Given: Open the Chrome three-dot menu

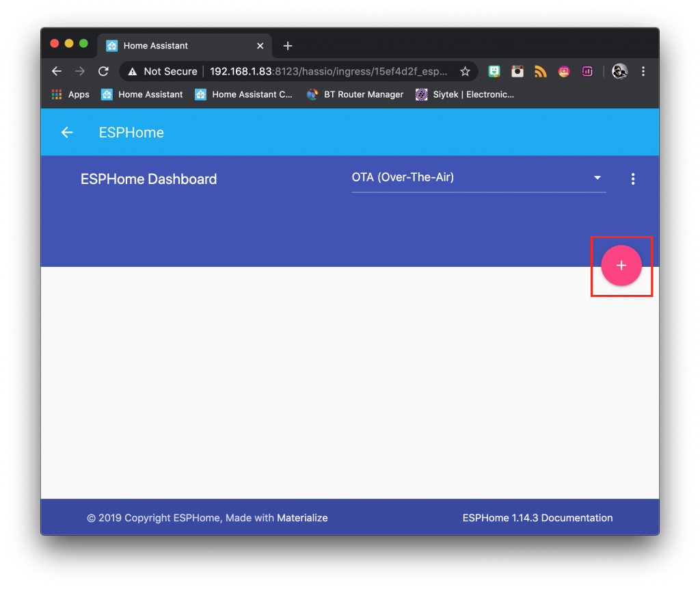Looking at the screenshot, I should (643, 72).
